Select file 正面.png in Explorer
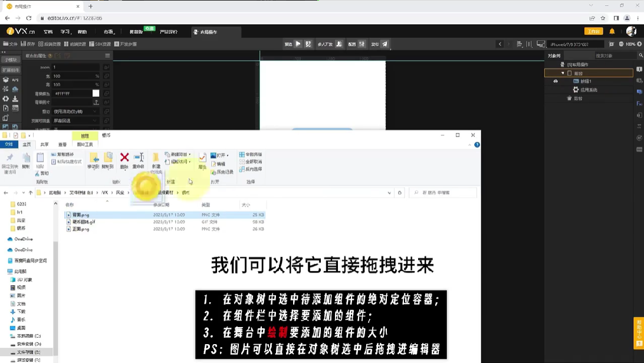The image size is (644, 363). point(80,229)
